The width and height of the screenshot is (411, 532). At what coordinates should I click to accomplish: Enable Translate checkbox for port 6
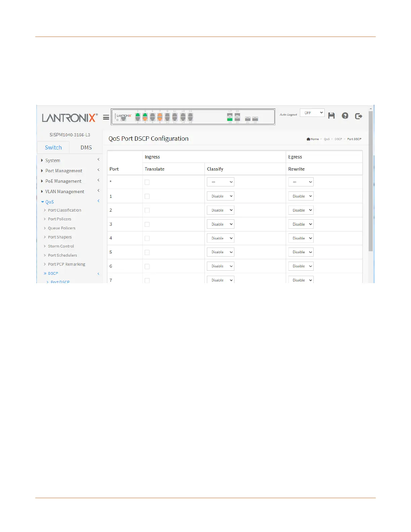pyautogui.click(x=147, y=266)
